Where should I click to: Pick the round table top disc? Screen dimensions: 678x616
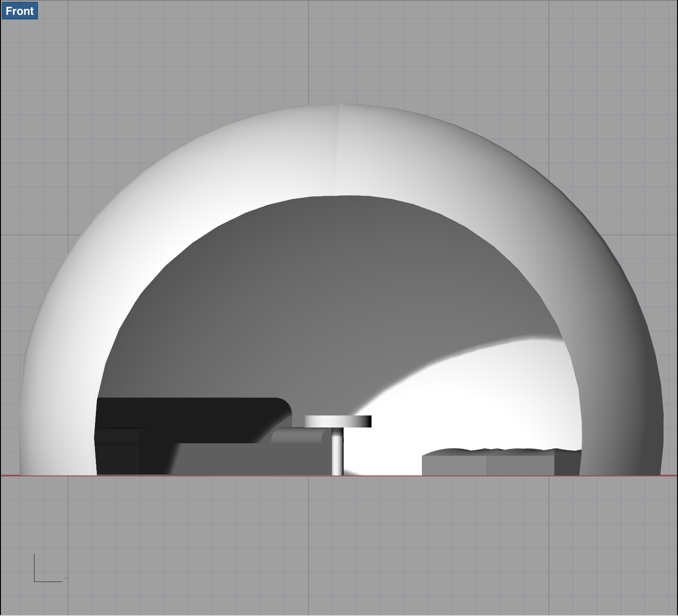338,421
